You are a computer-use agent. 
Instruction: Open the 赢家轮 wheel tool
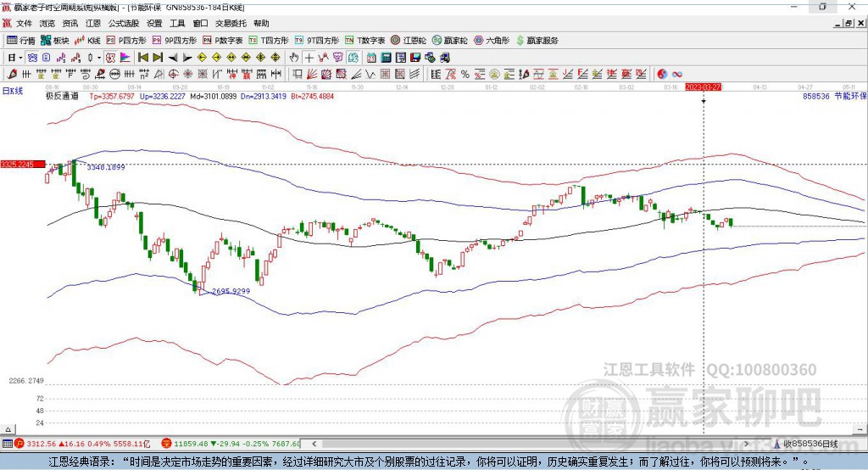450,41
